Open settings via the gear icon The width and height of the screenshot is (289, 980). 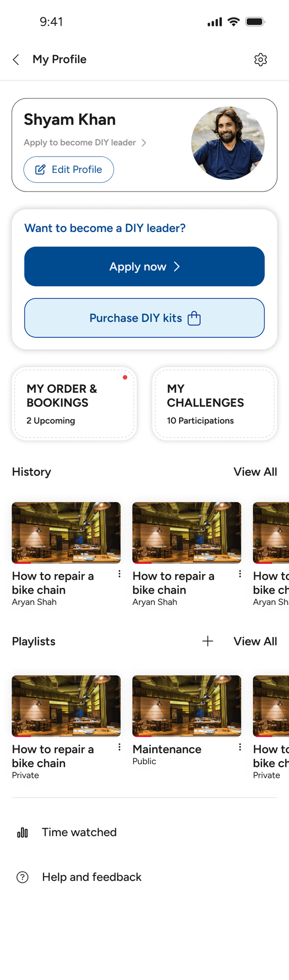click(260, 59)
